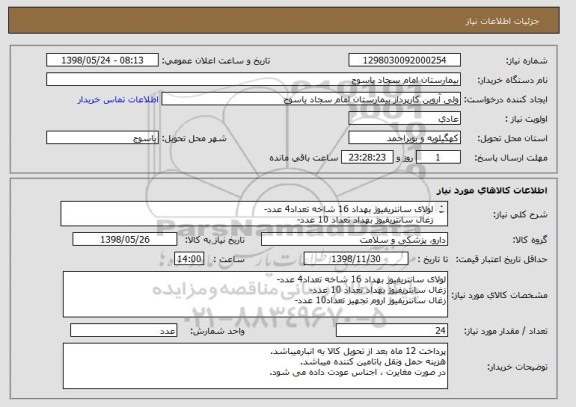The height and width of the screenshot is (407, 576).
Task: Click the label واحد شمارش
Action: coord(217,331)
